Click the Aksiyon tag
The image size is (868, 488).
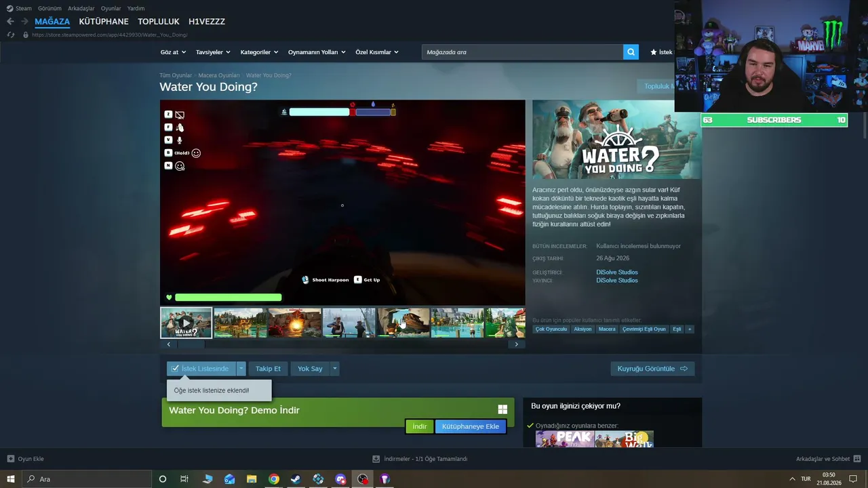[583, 329]
